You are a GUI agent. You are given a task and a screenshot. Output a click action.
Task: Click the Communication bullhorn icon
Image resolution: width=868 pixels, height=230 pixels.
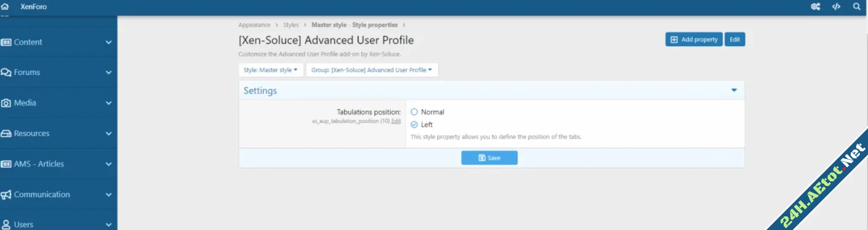pos(6,194)
